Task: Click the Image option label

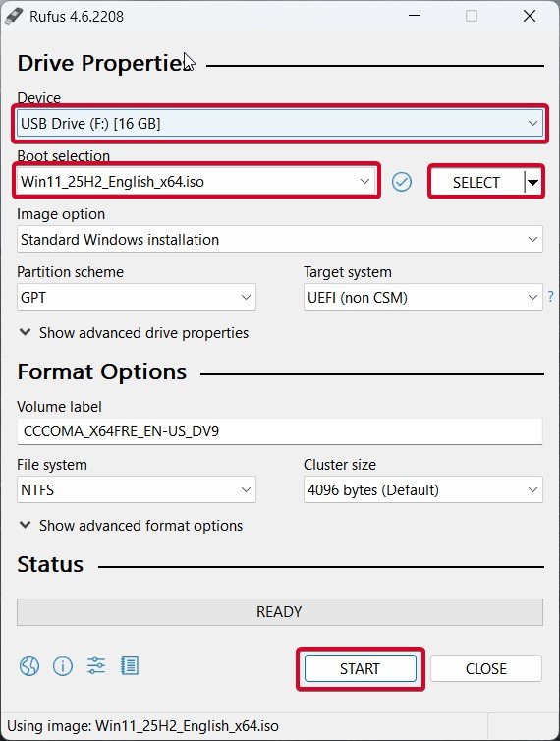Action: coord(61,214)
